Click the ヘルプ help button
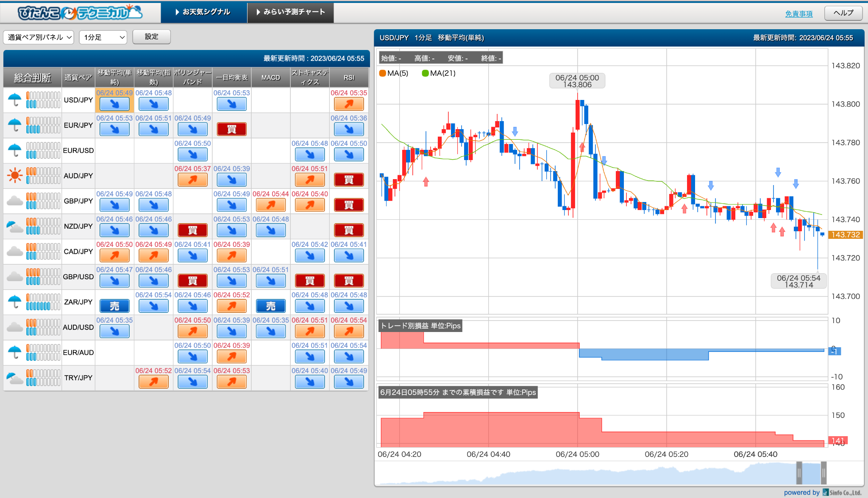Image resolution: width=868 pixels, height=498 pixels. point(843,13)
